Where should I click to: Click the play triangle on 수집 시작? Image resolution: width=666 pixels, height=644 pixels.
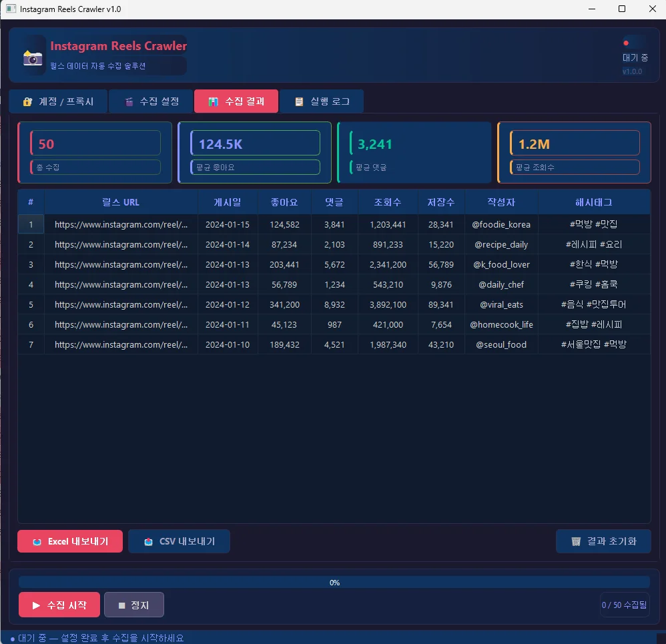(x=36, y=605)
